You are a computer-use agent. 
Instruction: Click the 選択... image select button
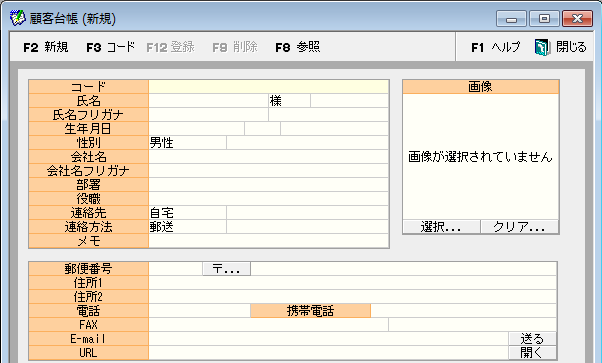coord(441,227)
